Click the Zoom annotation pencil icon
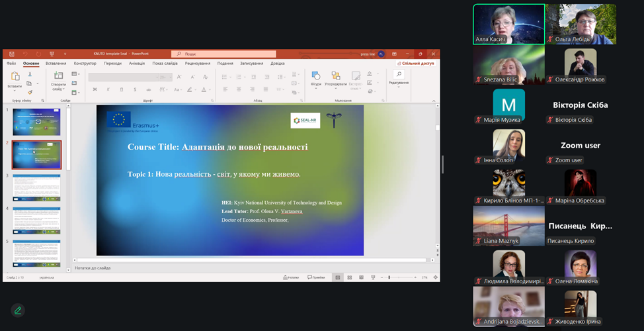Viewport: 644px width, 331px height. [18, 310]
